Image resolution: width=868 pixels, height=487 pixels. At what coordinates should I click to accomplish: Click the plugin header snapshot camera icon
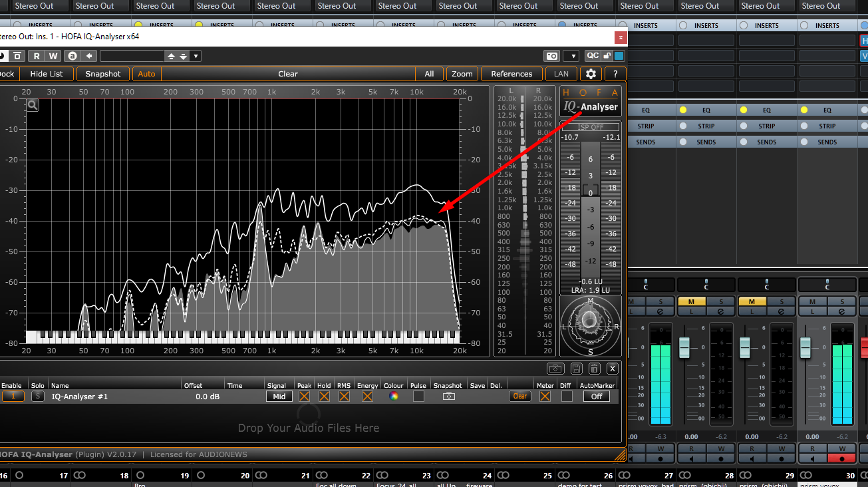pyautogui.click(x=551, y=56)
